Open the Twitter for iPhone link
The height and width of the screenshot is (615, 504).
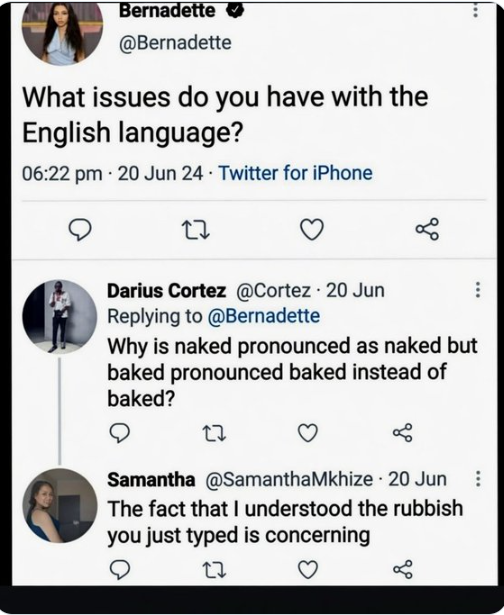(x=295, y=173)
